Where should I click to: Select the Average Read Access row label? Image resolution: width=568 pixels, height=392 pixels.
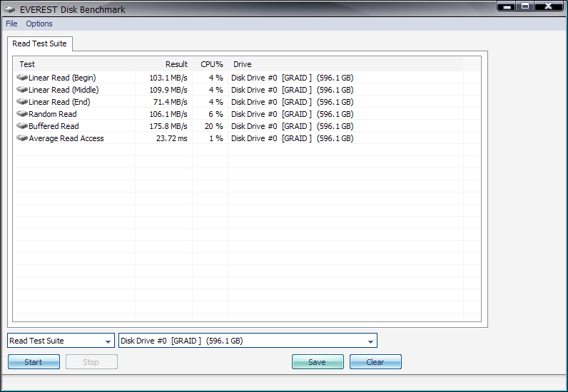pos(66,138)
